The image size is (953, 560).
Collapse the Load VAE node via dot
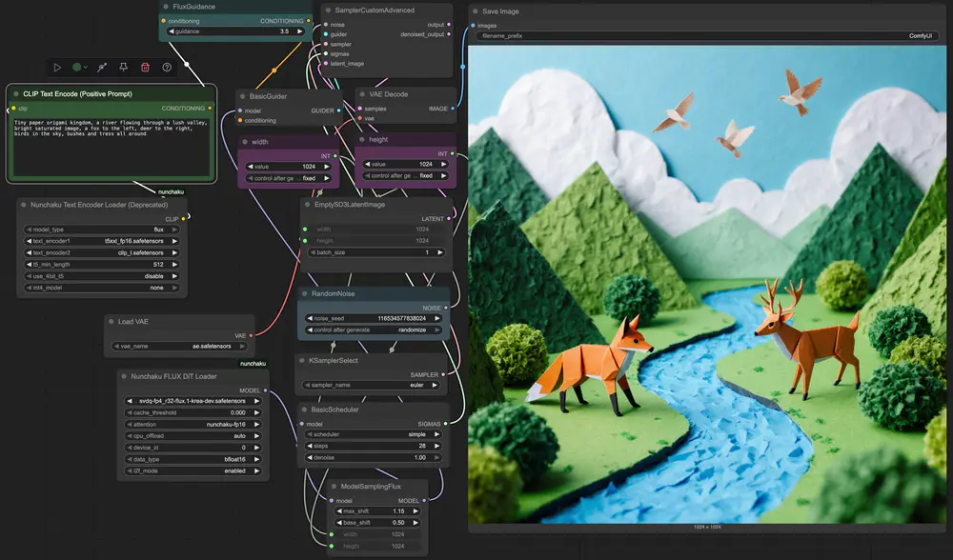click(112, 322)
